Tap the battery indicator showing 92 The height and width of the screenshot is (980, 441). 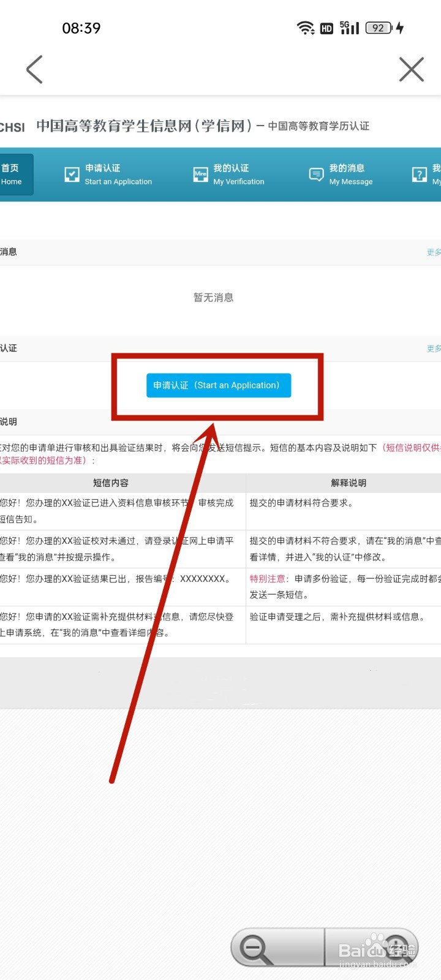pos(379,28)
